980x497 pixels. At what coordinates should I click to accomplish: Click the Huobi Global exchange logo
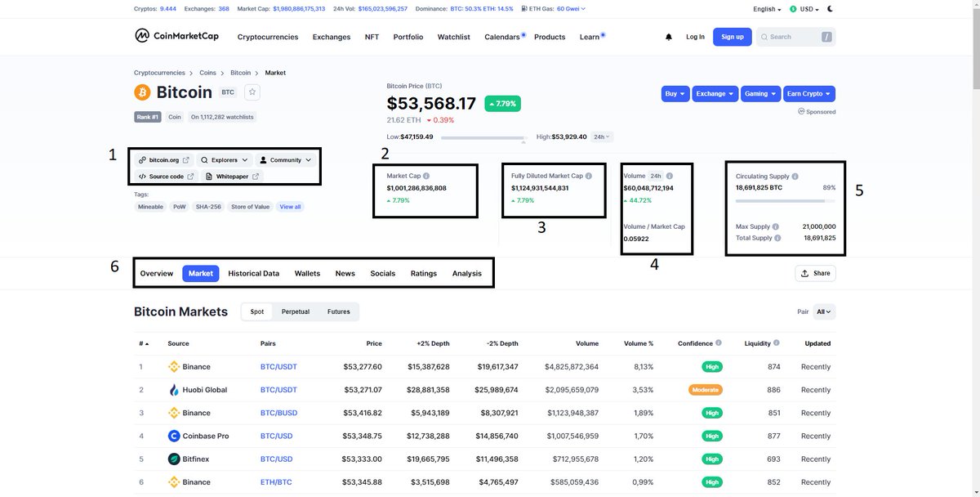(x=174, y=390)
